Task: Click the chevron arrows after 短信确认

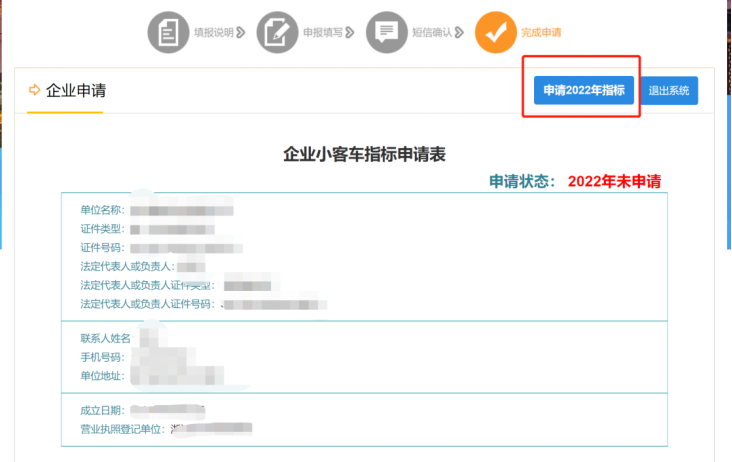Action: pos(459,32)
